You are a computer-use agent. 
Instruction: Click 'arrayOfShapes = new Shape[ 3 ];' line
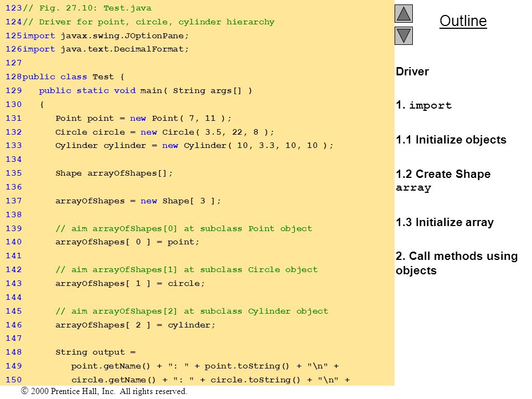click(138, 201)
